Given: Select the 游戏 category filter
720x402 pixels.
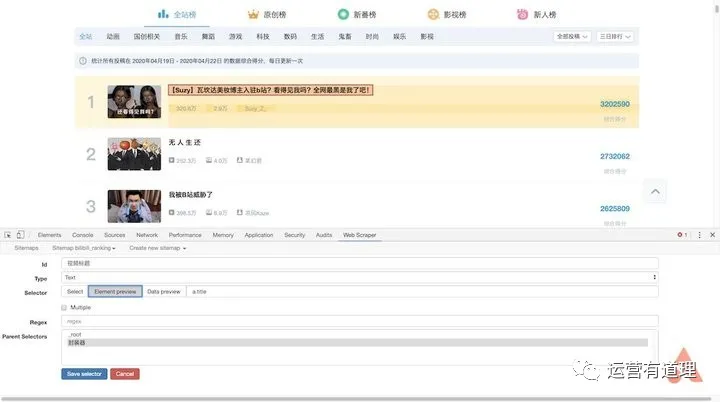Looking at the screenshot, I should pos(236,36).
